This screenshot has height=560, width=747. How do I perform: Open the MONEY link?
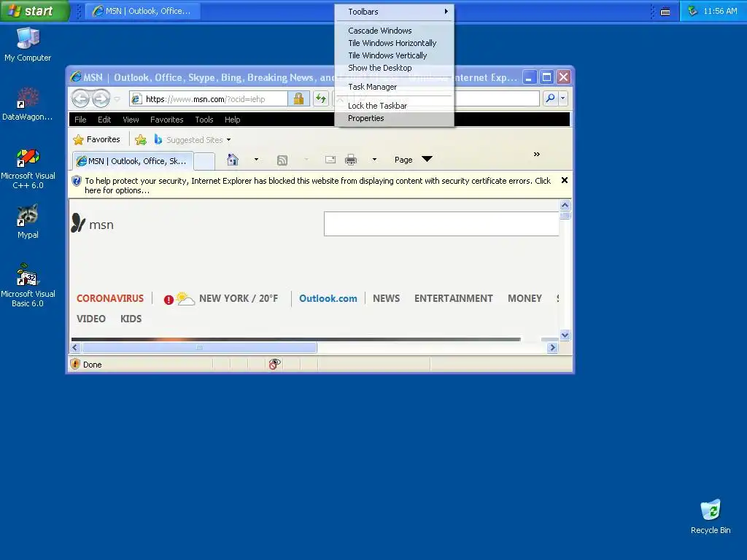click(525, 298)
